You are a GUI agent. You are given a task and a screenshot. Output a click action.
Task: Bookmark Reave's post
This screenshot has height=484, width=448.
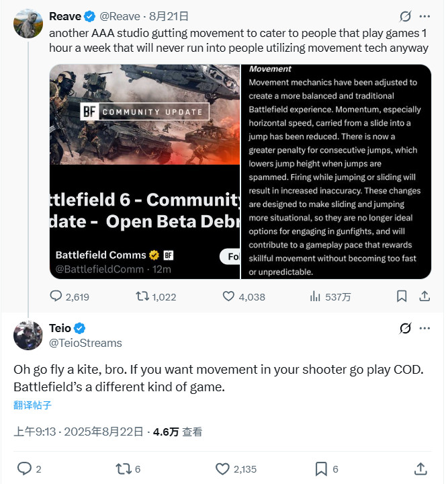tap(401, 296)
